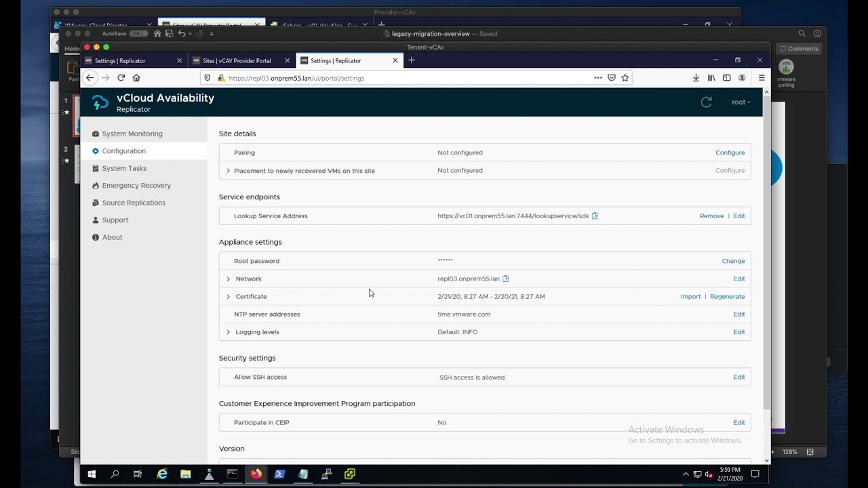Image resolution: width=868 pixels, height=488 pixels.
Task: Open new Firefox tab with plus
Action: (x=412, y=60)
